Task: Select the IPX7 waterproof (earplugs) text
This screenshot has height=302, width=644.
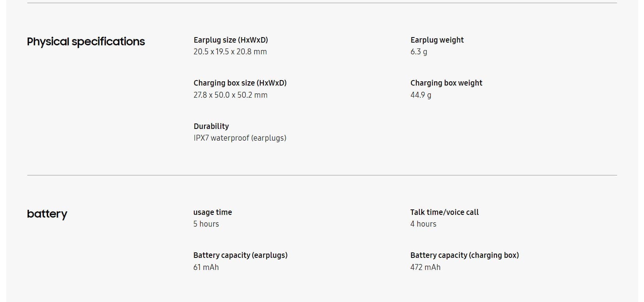Action: [240, 138]
